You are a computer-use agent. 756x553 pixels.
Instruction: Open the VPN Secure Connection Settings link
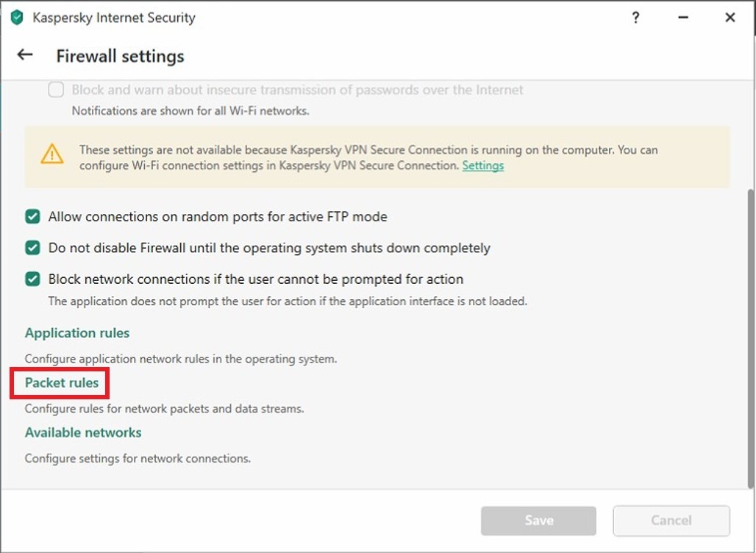tap(482, 165)
